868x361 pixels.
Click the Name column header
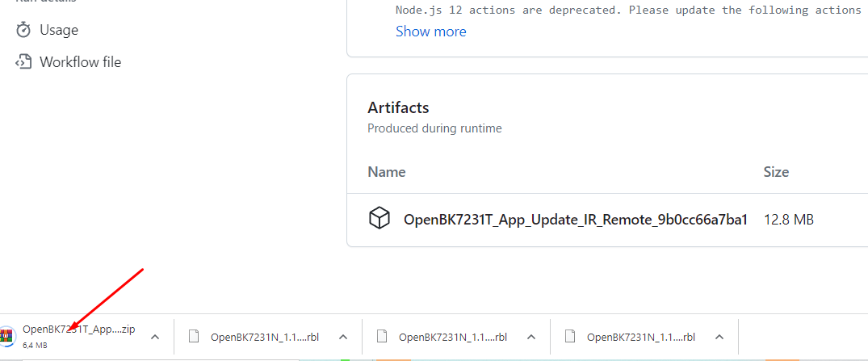[x=387, y=172]
